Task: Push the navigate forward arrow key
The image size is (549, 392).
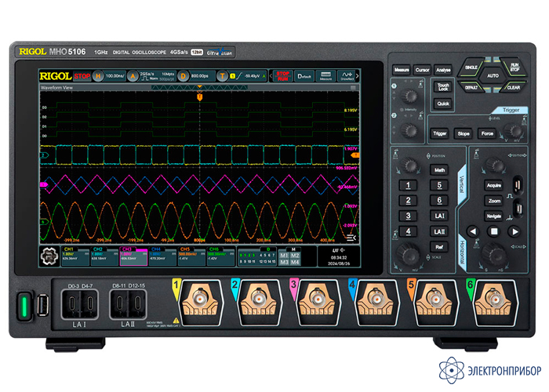Action: tap(514, 231)
